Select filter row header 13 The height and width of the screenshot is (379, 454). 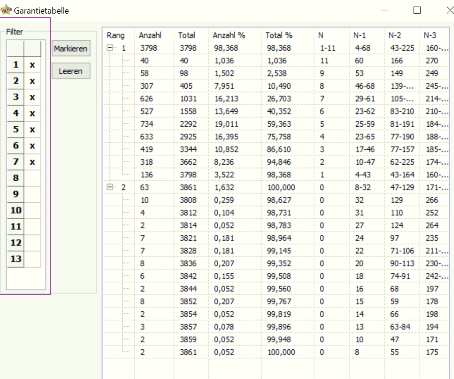click(15, 259)
